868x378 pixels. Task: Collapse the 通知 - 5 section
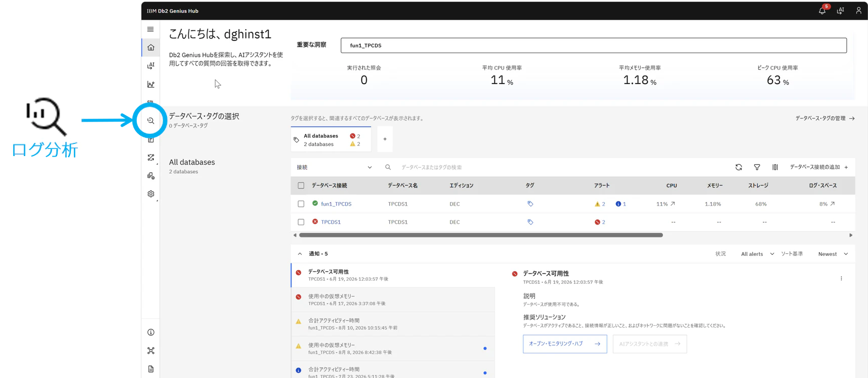tap(300, 254)
